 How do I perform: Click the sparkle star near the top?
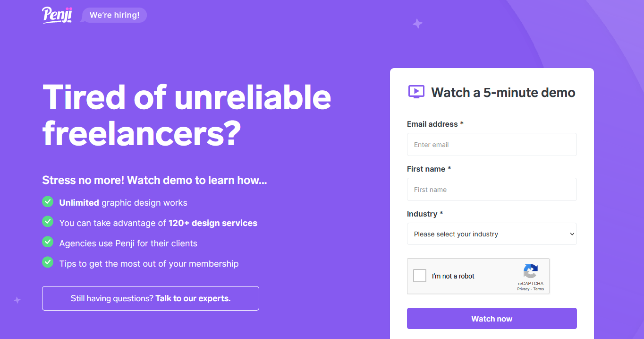coord(417,24)
